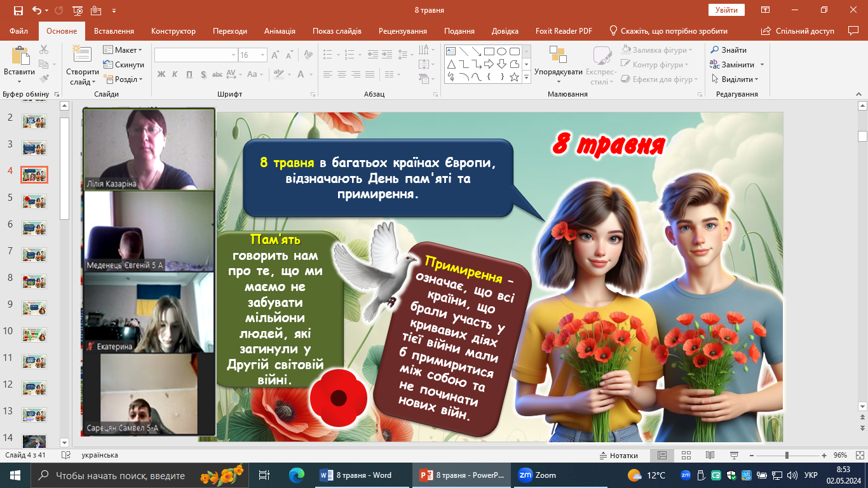Click the Sign in (Увійти) button
Screen dimensions: 868x488
[726, 10]
